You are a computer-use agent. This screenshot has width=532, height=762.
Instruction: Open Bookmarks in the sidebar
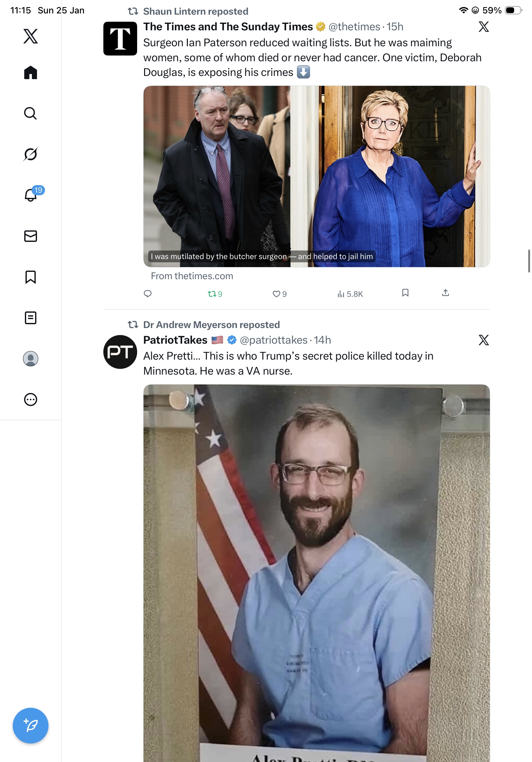(31, 277)
